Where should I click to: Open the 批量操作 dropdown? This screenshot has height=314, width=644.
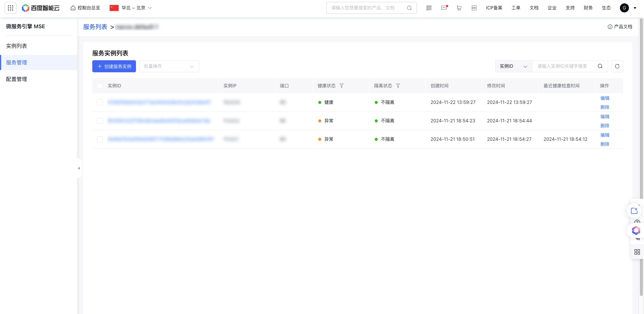pyautogui.click(x=169, y=66)
